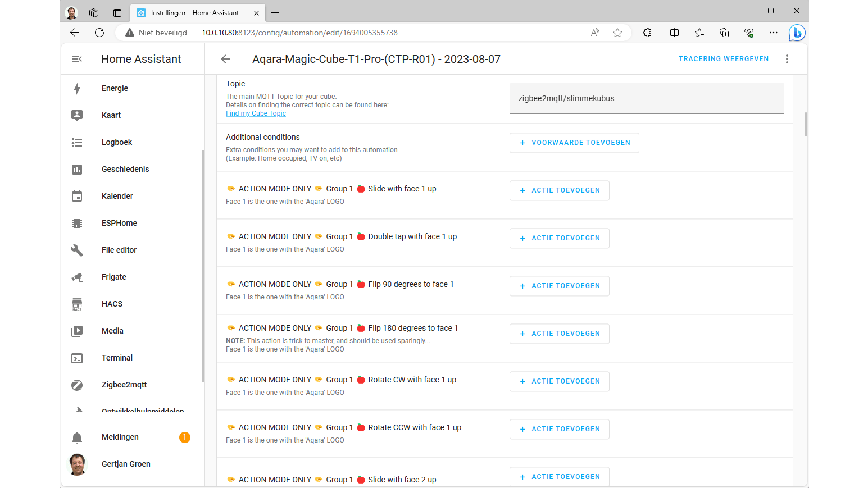Open the notification count badge 1
868x488 pixels.
coord(184,437)
